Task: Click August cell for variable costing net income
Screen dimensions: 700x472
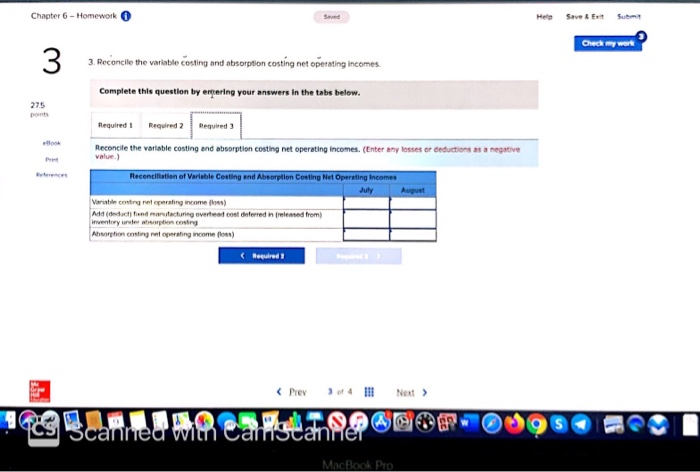Action: [x=413, y=203]
